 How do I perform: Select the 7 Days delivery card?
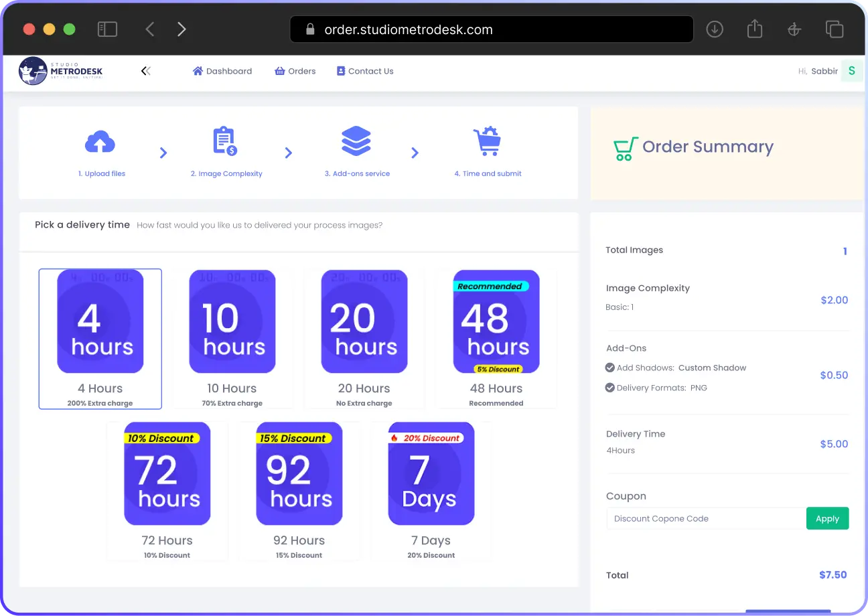(x=431, y=490)
